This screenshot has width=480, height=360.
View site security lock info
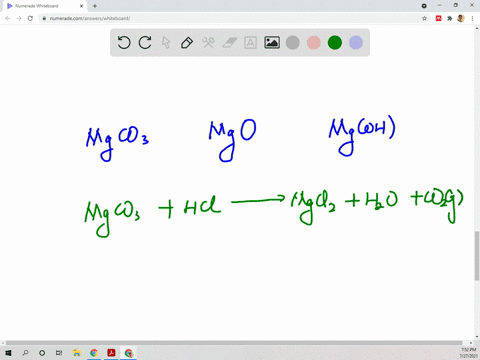coord(44,18)
